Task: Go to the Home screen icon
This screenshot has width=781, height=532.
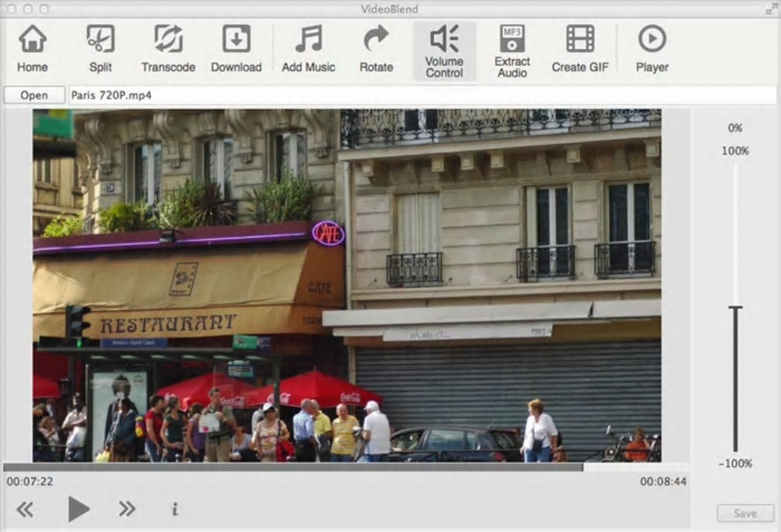Action: [x=32, y=49]
